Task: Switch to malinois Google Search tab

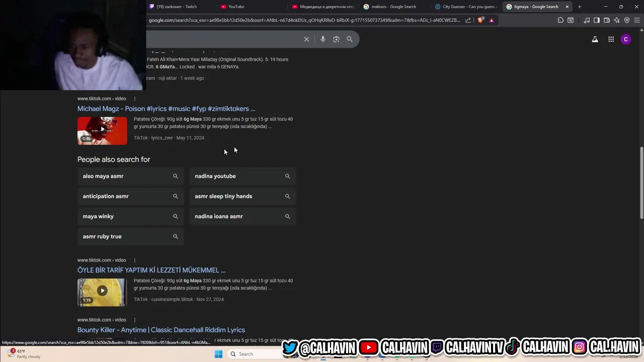Action: [x=395, y=7]
